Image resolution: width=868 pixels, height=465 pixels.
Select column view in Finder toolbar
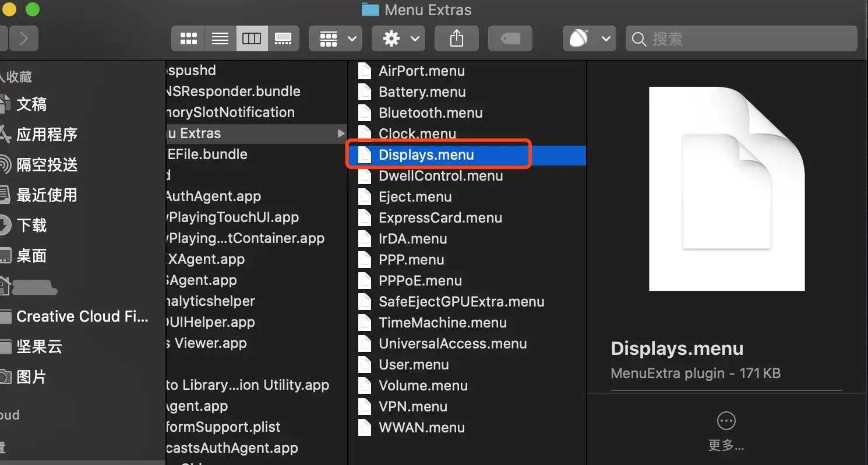pos(252,39)
